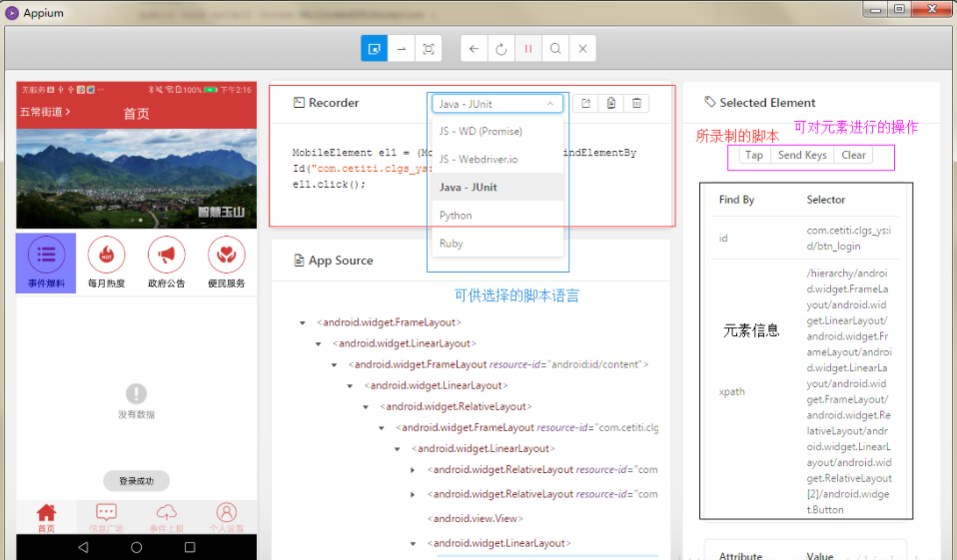The height and width of the screenshot is (560, 957).
Task: Select android.view.View tree node
Action: pos(476,518)
